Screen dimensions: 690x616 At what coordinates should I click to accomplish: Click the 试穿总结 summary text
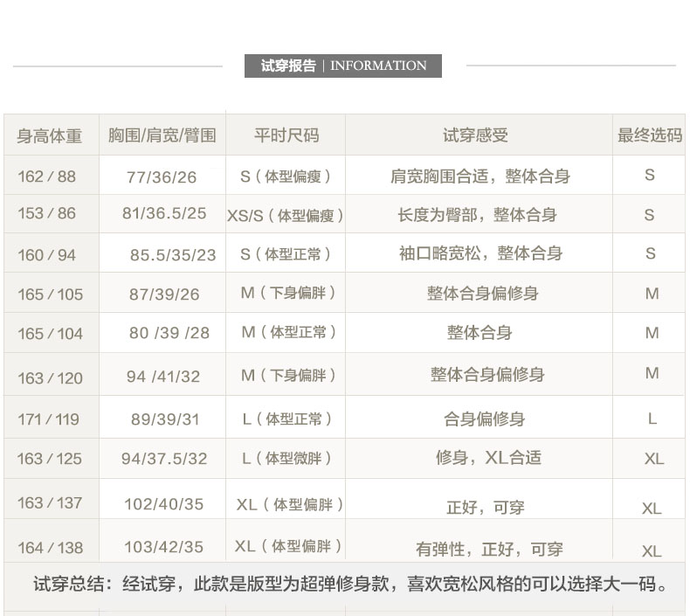[349, 585]
